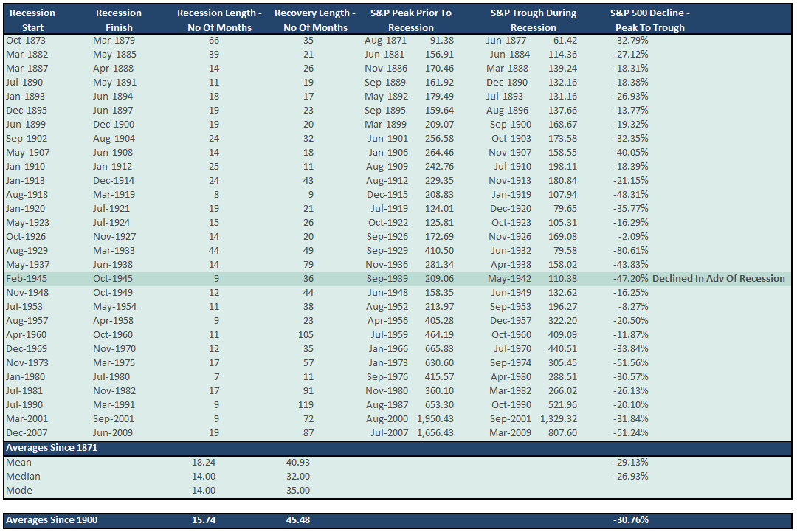Click the S&P Peak Prior To Recession header
The height and width of the screenshot is (532, 797).
pyautogui.click(x=411, y=20)
